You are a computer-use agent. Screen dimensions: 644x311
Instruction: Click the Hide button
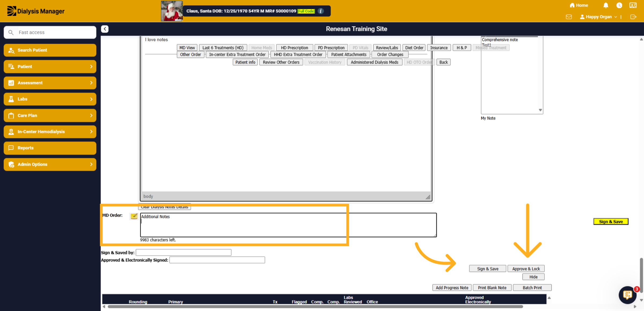tap(533, 277)
